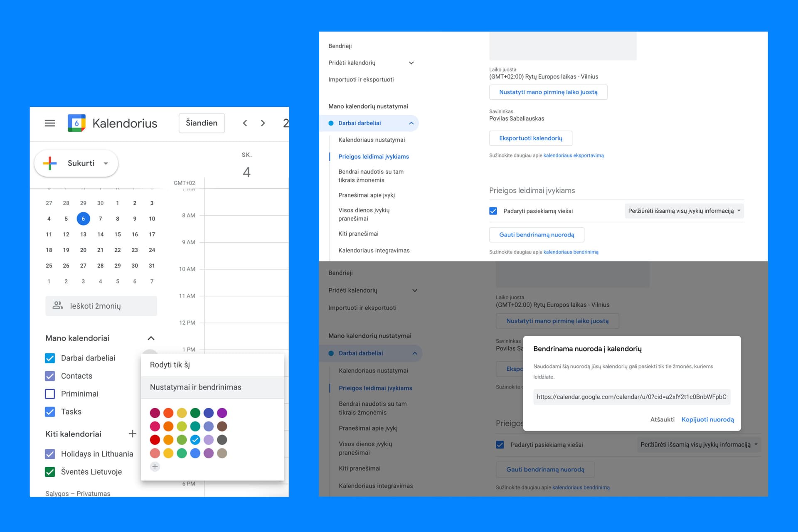
Task: Toggle Padaryti pasiekiamą viešai checkbox
Action: pyautogui.click(x=493, y=211)
